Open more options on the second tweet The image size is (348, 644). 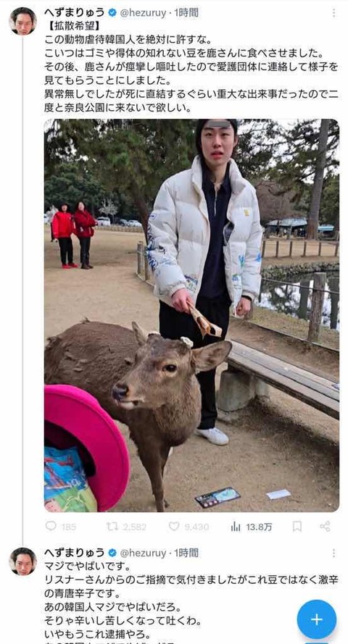point(333,553)
